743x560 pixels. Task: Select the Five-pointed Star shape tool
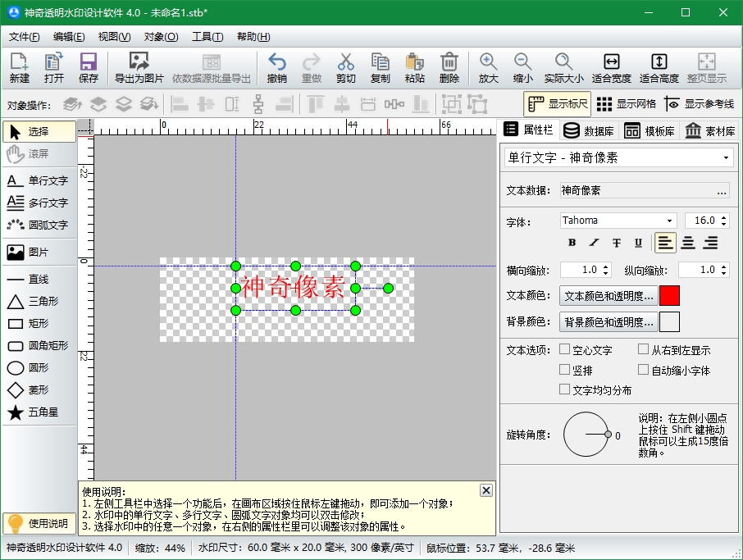pyautogui.click(x=39, y=412)
